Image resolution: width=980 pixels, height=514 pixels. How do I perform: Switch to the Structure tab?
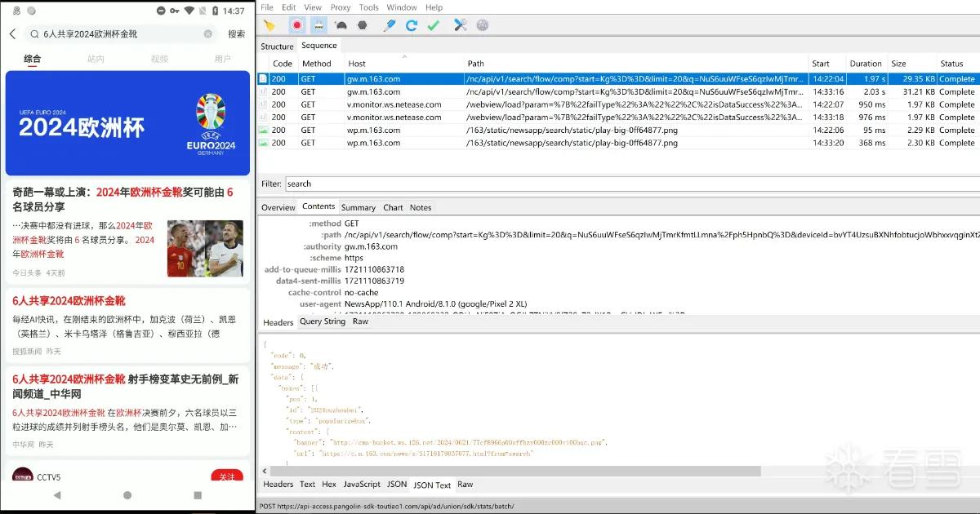[x=277, y=47]
